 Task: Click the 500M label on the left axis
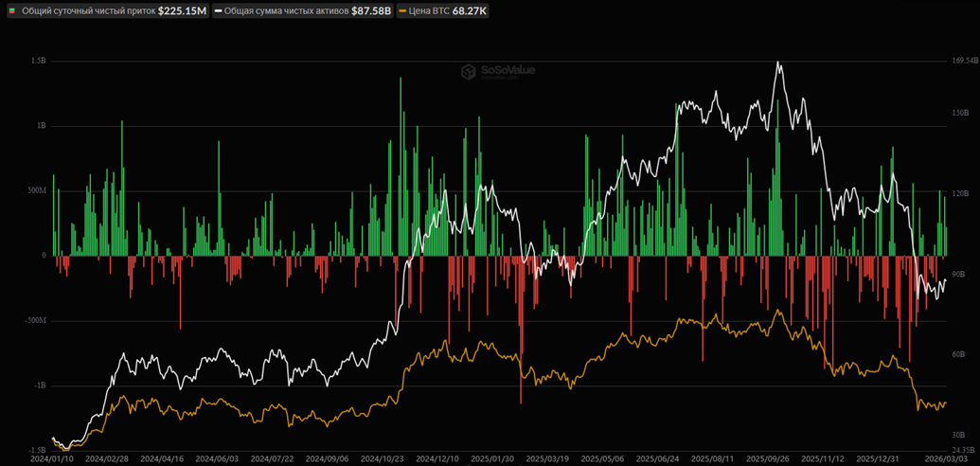tap(34, 190)
